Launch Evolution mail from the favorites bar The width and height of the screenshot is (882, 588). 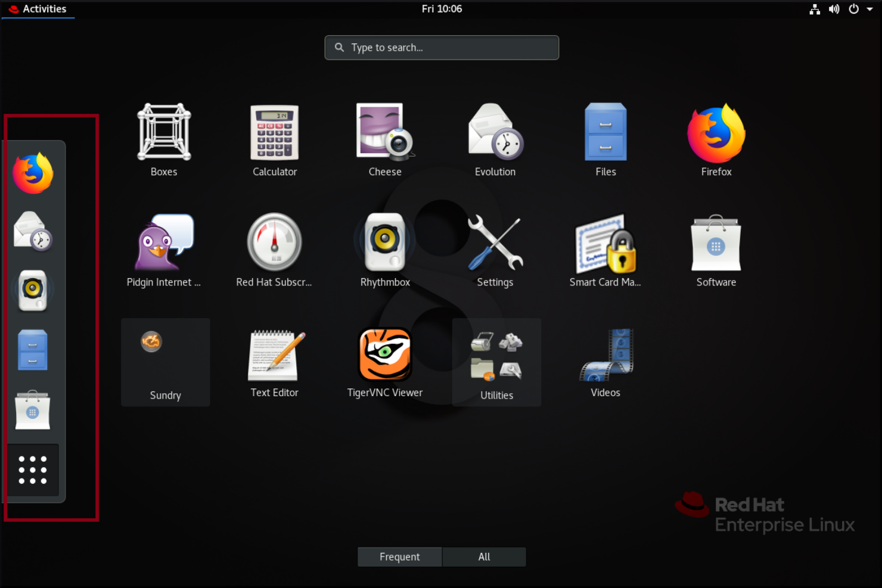point(33,232)
